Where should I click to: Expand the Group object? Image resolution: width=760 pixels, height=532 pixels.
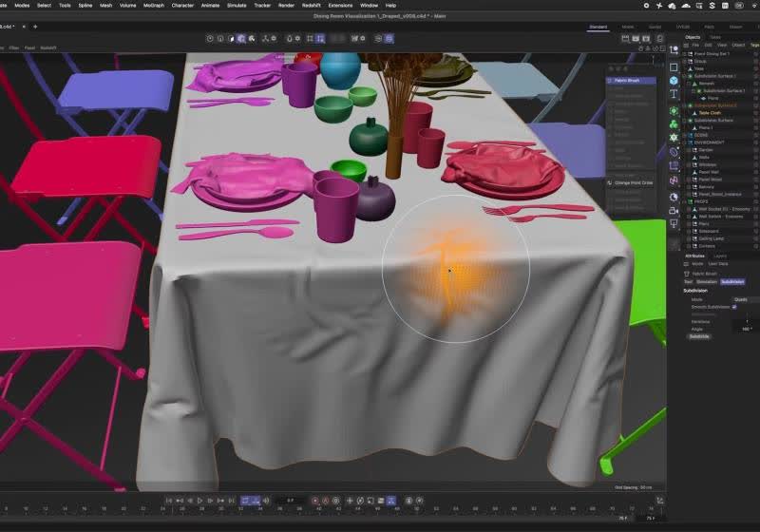pos(684,62)
